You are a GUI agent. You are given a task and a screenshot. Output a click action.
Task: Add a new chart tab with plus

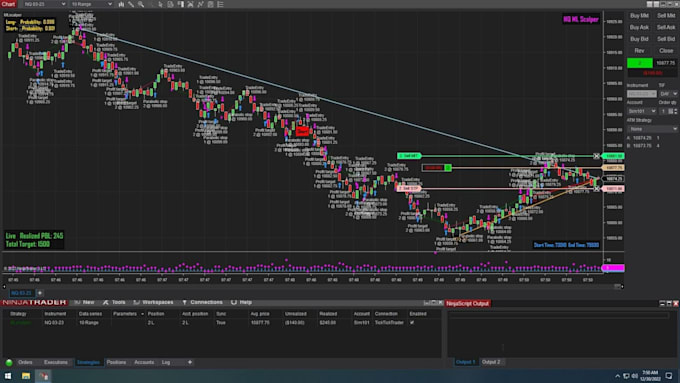(x=39, y=293)
